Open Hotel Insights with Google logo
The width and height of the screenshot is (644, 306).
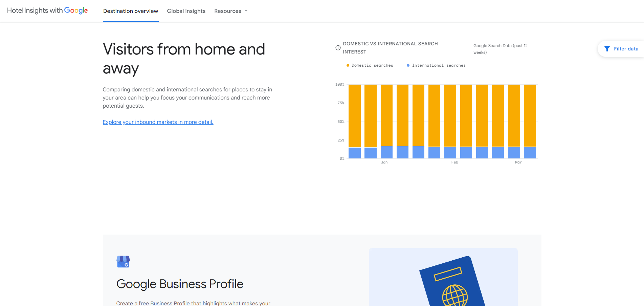coord(47,10)
